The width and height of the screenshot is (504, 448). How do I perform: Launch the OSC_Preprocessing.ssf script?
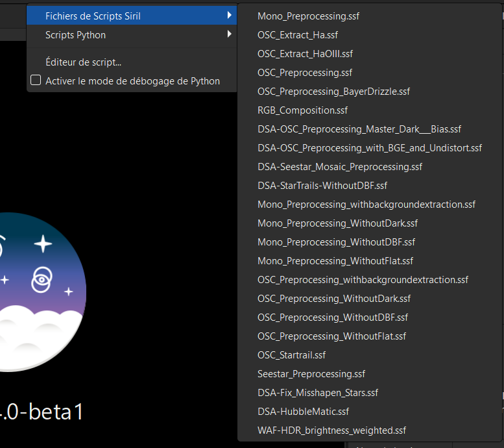305,72
